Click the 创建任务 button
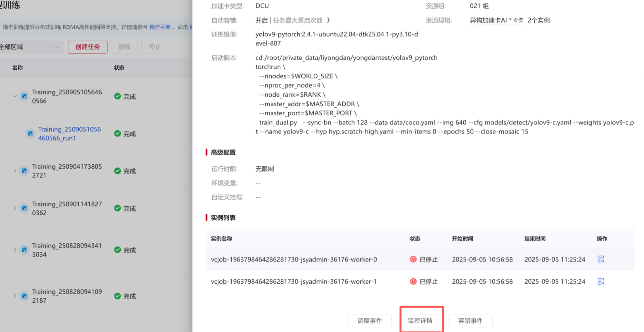Viewport: 644px width, 332px height. [87, 47]
